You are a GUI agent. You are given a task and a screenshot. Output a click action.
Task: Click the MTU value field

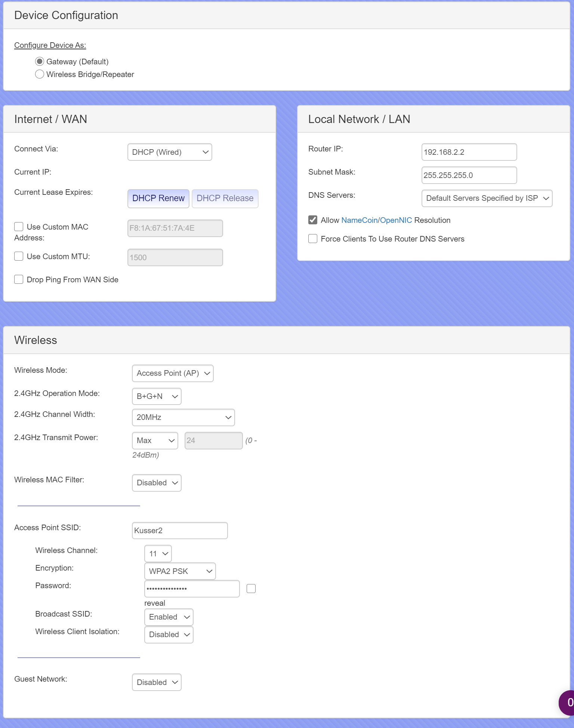(175, 257)
